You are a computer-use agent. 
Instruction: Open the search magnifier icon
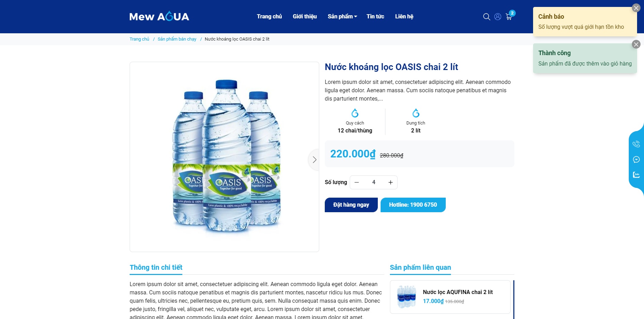(486, 17)
